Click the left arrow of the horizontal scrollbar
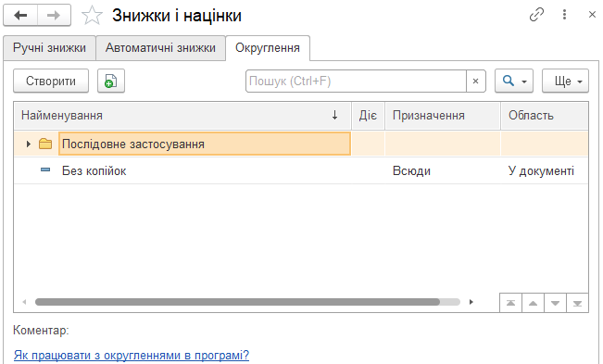Screen dimensions: 603x364 pos(24,302)
